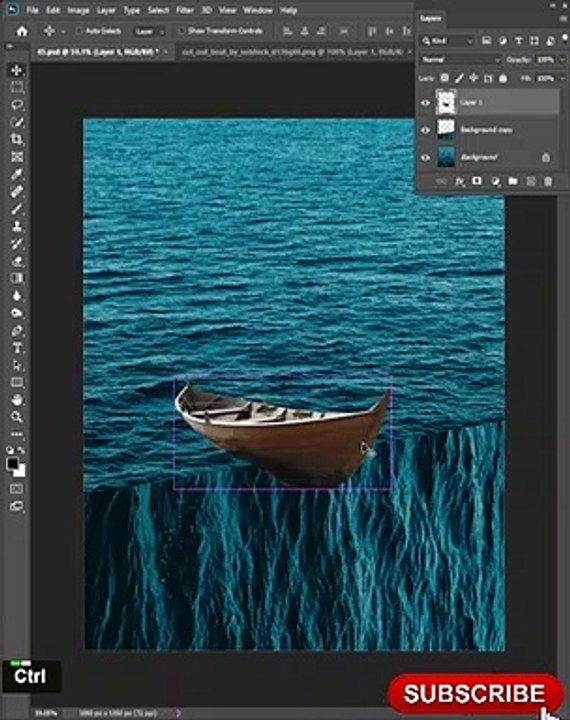Toggle pixel layer filter icon

click(486, 41)
